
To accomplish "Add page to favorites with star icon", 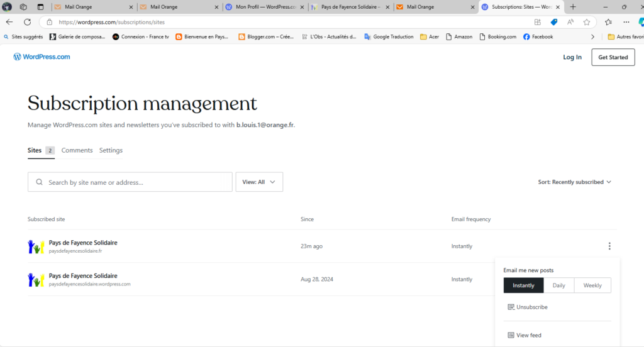I will (586, 22).
